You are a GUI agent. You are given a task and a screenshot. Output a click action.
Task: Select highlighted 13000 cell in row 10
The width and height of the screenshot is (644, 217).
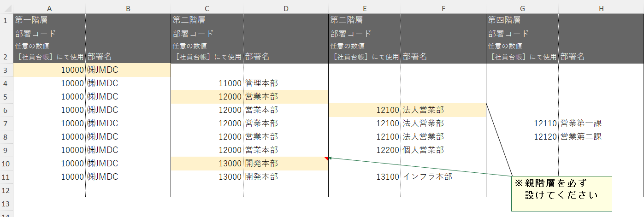pyautogui.click(x=207, y=164)
